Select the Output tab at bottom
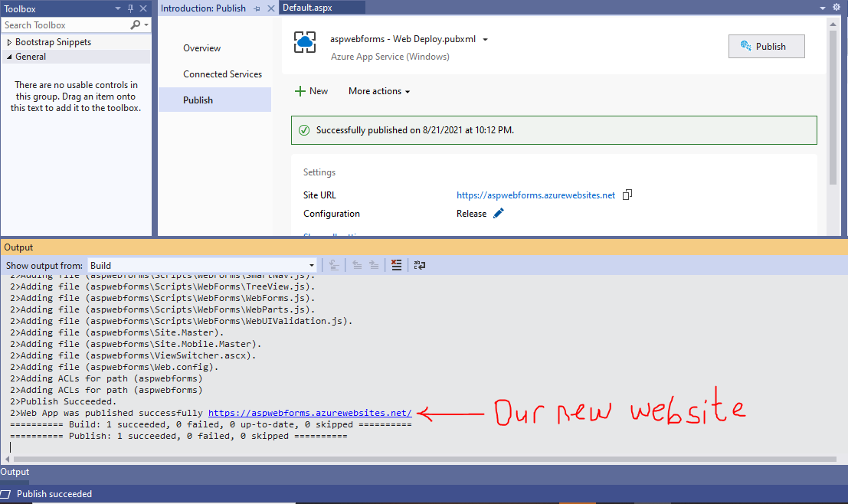The height and width of the screenshot is (504, 848). coord(15,472)
